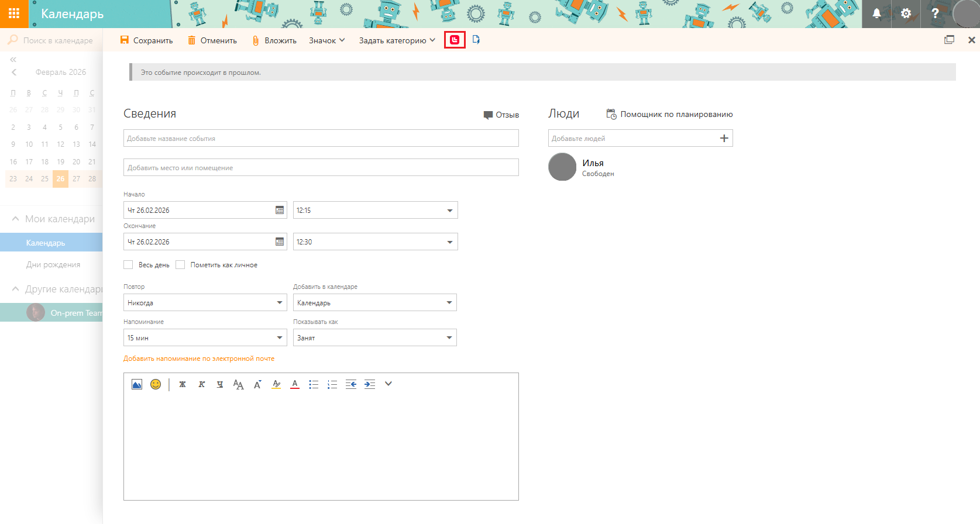The width and height of the screenshot is (980, 524).
Task: Tick the 'Пометить как личное' checkbox
Action: pos(180,265)
